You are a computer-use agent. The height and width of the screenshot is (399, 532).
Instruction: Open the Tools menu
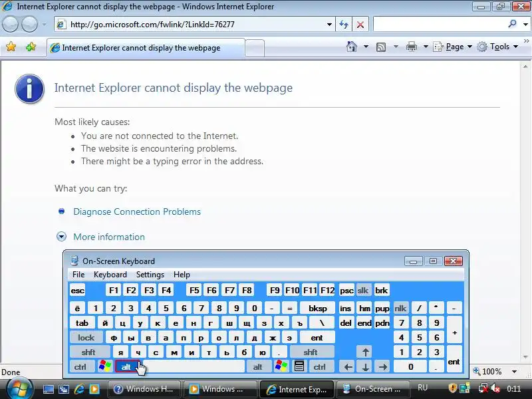(x=497, y=47)
